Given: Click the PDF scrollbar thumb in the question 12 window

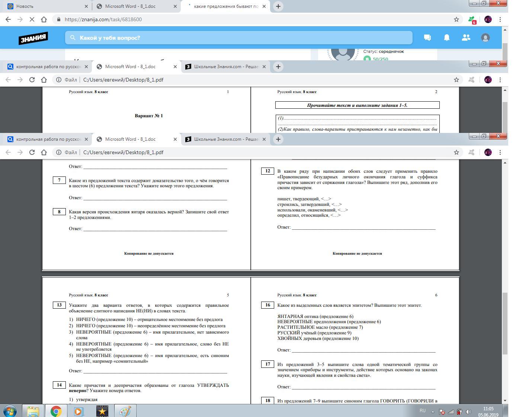Looking at the screenshot, I should click(505, 323).
